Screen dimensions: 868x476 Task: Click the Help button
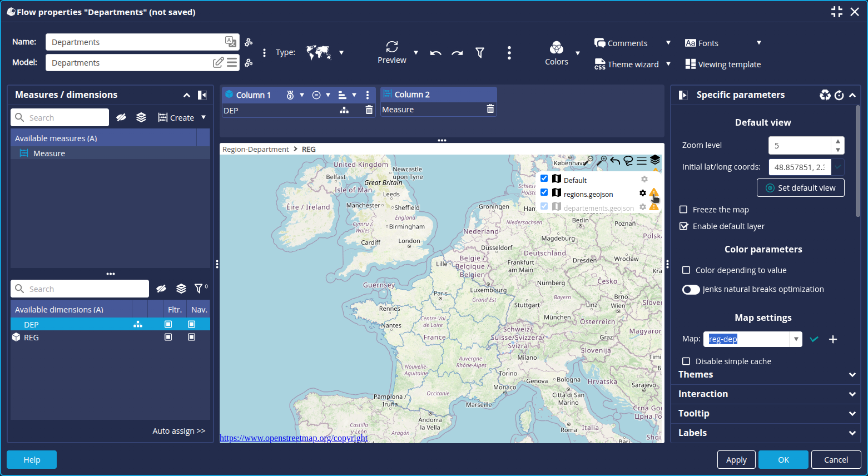[32, 460]
